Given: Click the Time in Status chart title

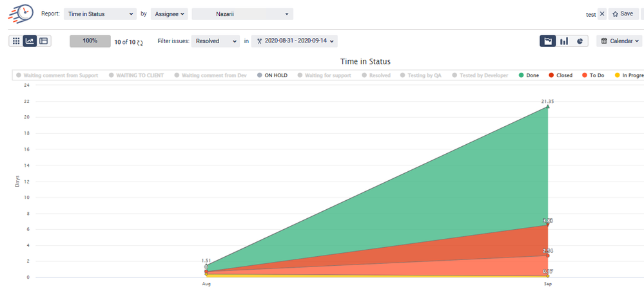Looking at the screenshot, I should (365, 62).
